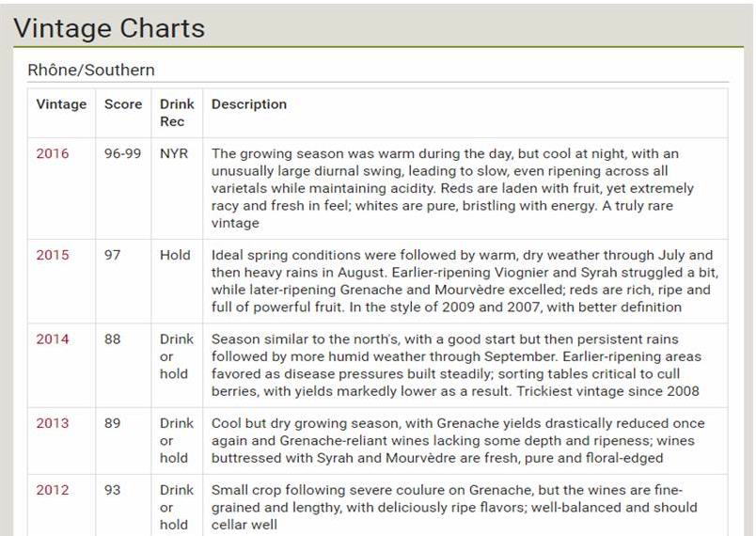The image size is (756, 536).
Task: Click the NYR drink recommendation cell
Action: pos(174,154)
